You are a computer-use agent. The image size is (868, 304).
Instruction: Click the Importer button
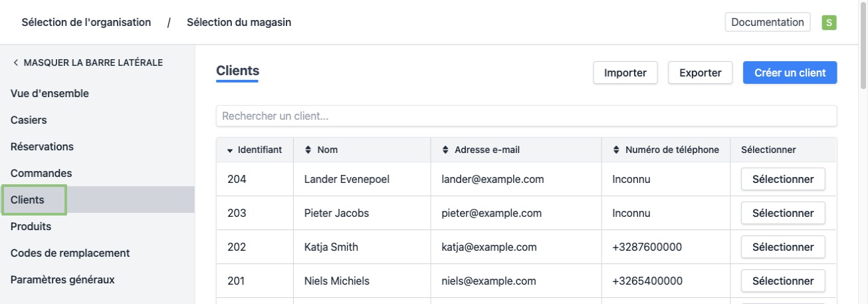[625, 73]
